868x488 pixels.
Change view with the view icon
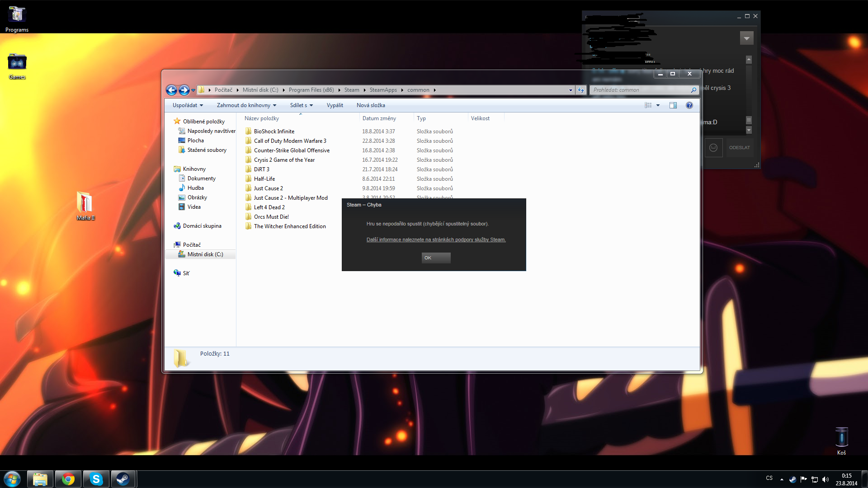pos(648,105)
